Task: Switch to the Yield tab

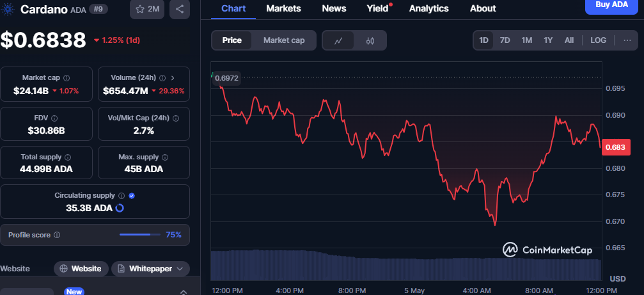Action: coord(377,8)
